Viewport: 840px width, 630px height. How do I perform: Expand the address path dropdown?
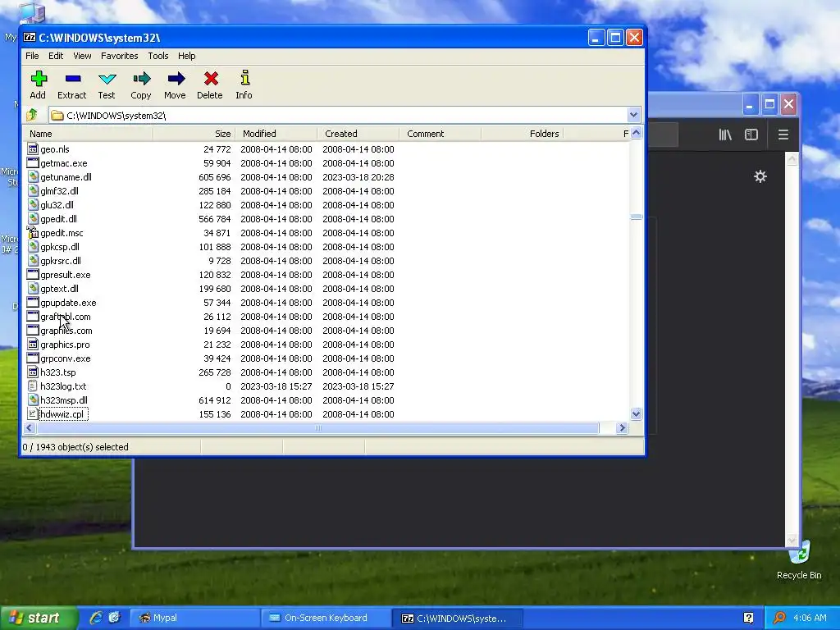click(633, 115)
